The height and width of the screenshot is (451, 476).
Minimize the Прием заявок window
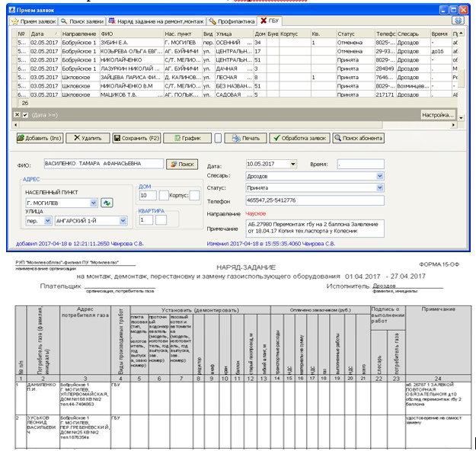tap(443, 10)
